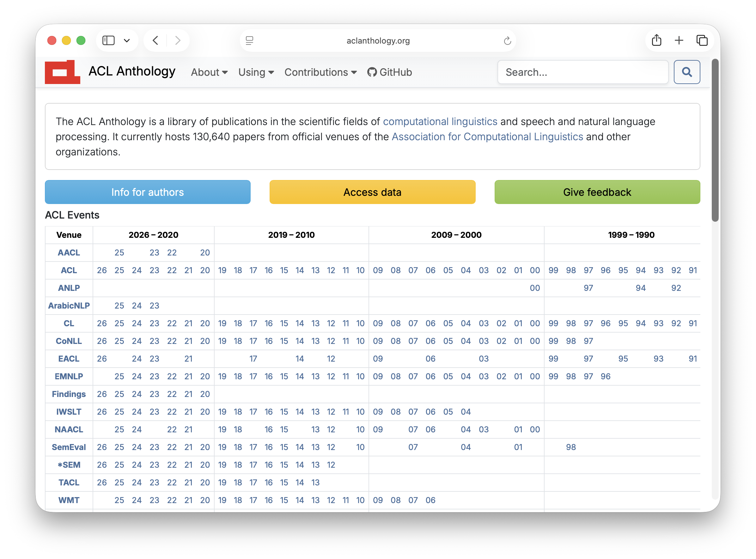Open the WMT venue link

tap(69, 500)
